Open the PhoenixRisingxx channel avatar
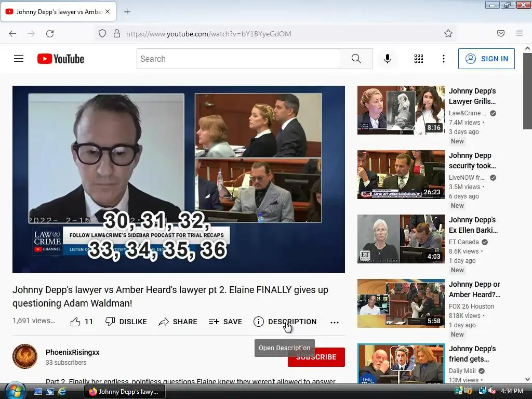This screenshot has width=532, height=399. 25,356
